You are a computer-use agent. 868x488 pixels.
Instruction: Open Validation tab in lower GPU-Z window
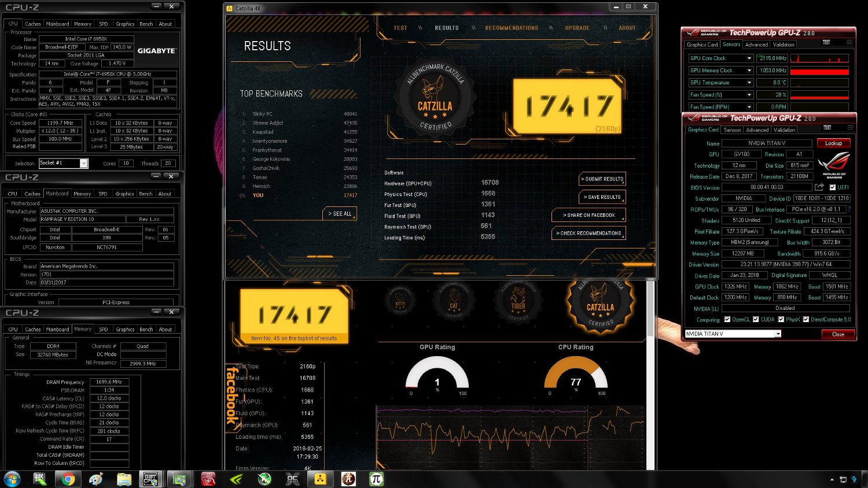point(784,130)
